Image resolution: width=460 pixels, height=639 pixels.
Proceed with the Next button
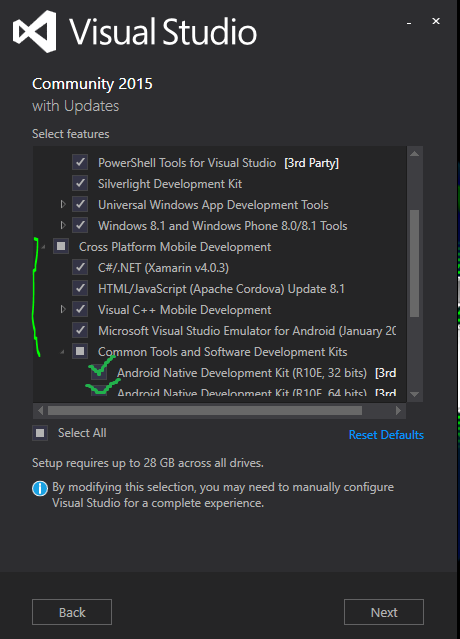[x=384, y=612]
